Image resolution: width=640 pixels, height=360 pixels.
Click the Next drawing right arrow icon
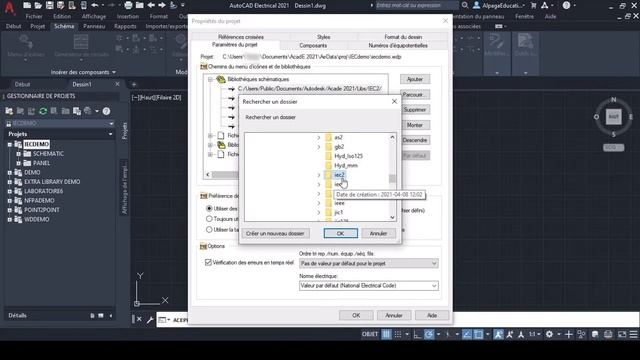point(162,5)
